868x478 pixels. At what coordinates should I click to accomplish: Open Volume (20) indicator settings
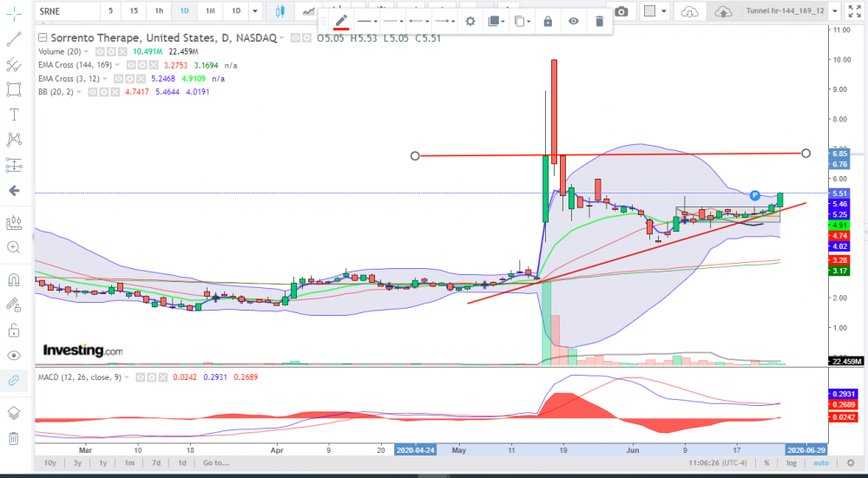pos(110,51)
